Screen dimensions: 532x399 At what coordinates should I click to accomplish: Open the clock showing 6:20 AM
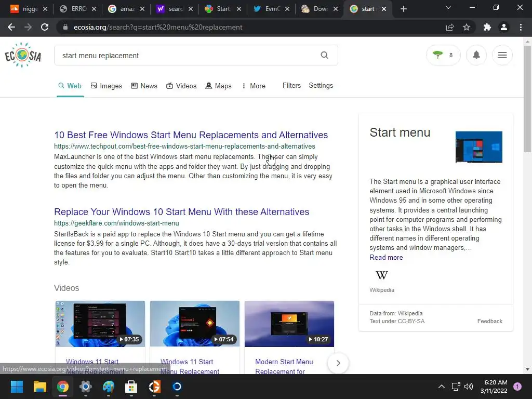494,387
